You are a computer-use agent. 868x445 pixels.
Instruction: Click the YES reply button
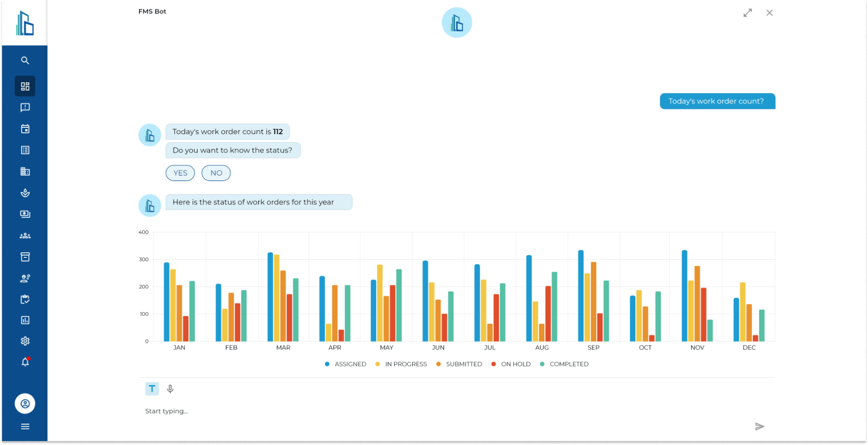pyautogui.click(x=180, y=173)
